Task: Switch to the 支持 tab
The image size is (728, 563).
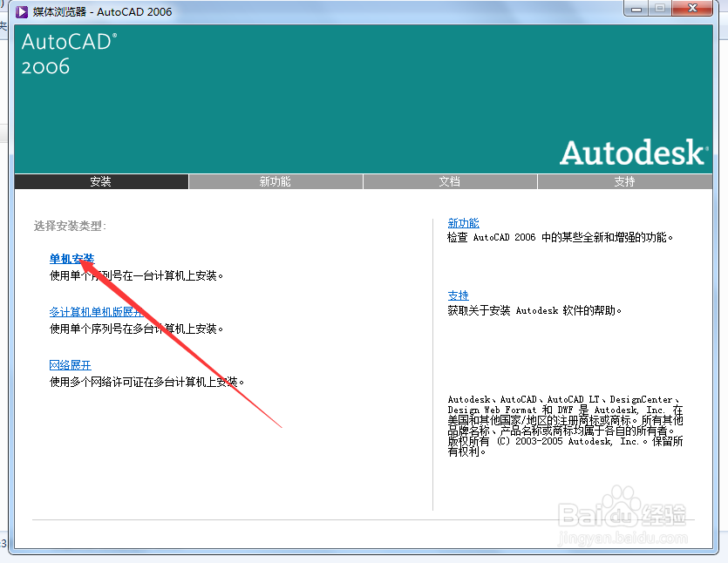Action: (x=624, y=181)
